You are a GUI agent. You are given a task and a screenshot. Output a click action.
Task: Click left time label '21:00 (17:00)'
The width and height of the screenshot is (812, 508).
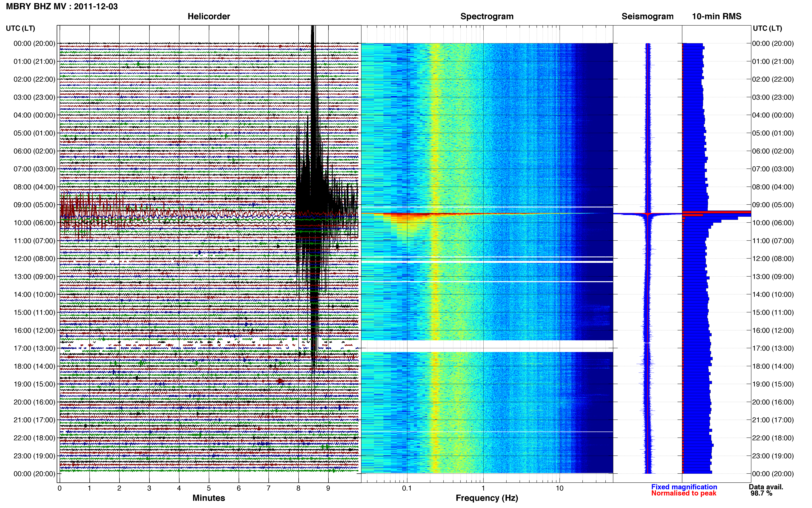tap(34, 420)
